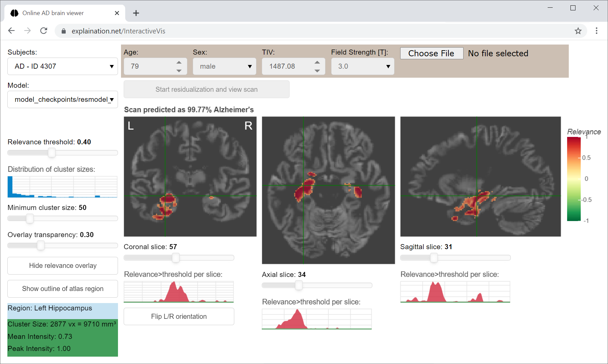
Task: Click the coronal relevance per slice chart
Action: pos(179,292)
